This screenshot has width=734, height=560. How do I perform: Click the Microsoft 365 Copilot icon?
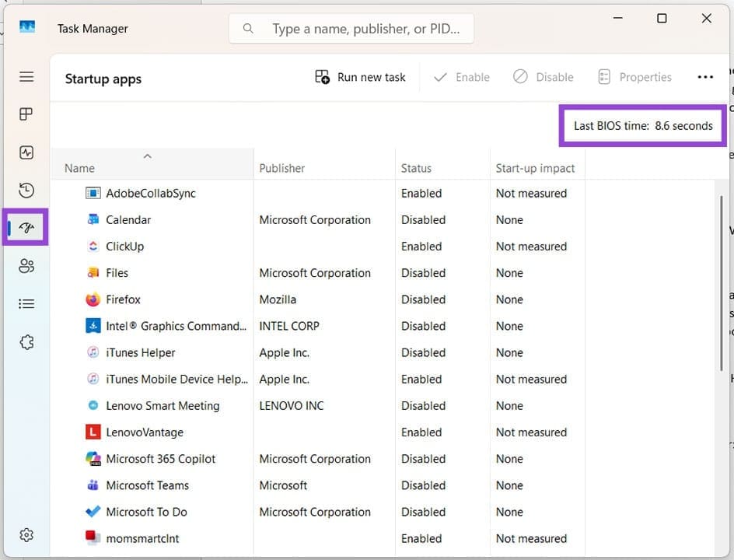tap(93, 458)
